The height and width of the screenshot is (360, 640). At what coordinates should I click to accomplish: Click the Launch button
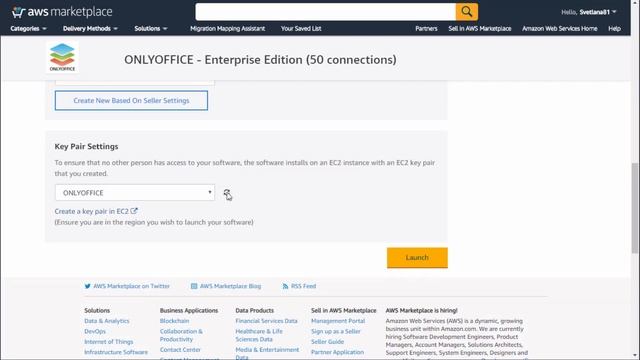tap(417, 258)
